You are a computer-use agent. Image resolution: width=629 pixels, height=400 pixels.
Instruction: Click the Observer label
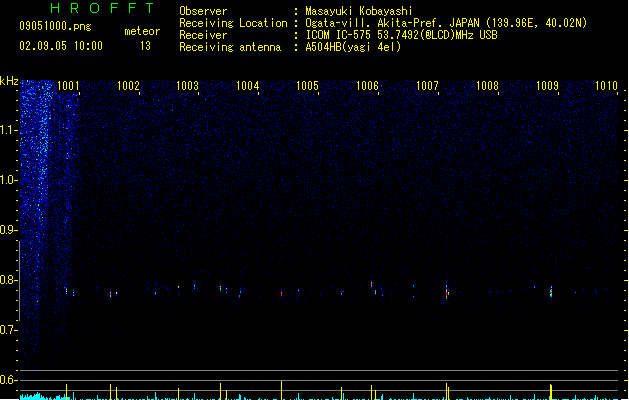click(203, 11)
